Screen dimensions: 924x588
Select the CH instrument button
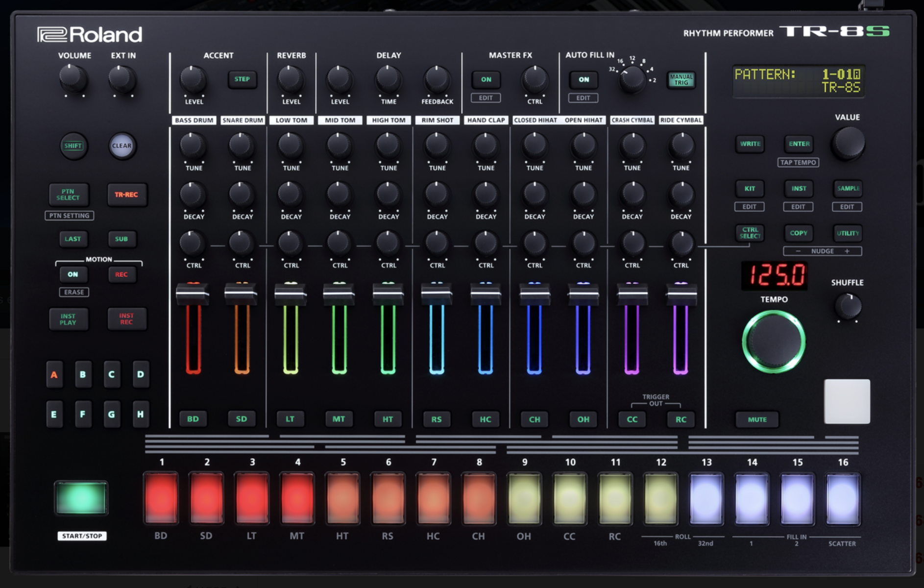pos(535,419)
